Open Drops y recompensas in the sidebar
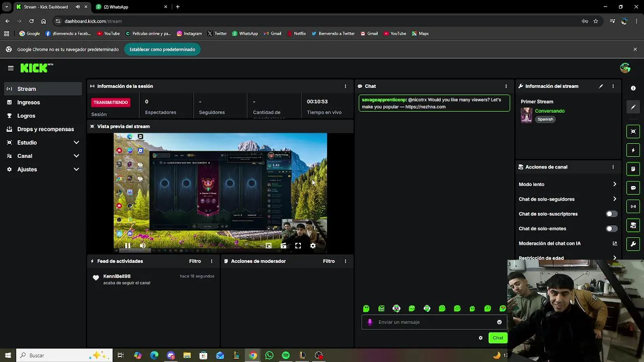This screenshot has height=362, width=644. click(x=43, y=129)
